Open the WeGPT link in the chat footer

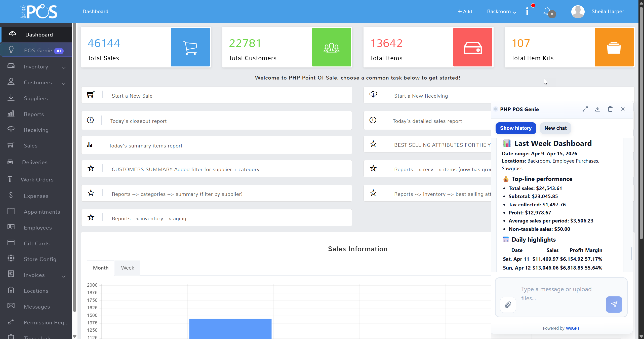pyautogui.click(x=573, y=328)
